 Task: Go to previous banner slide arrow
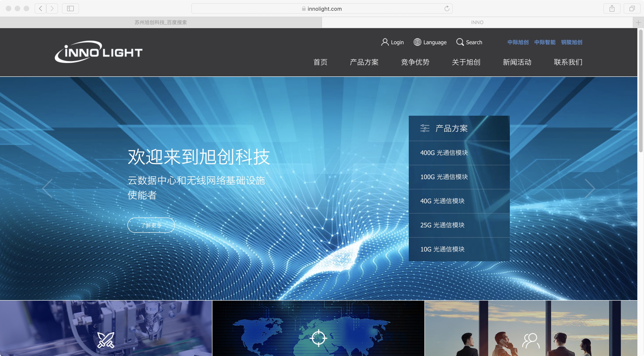tap(47, 188)
